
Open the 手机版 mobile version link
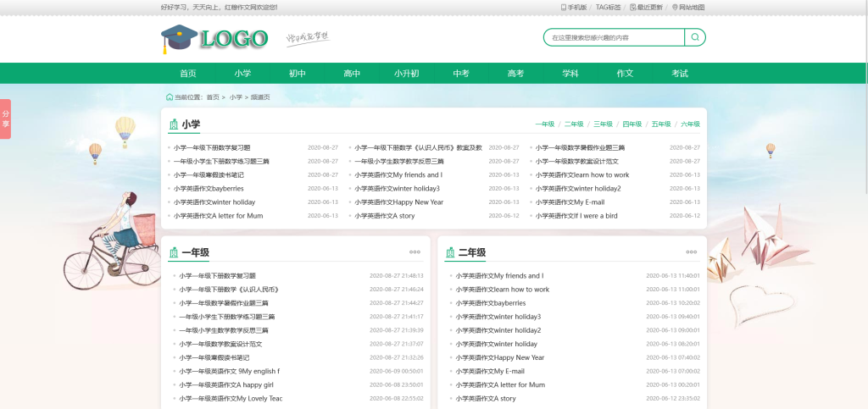click(x=575, y=7)
